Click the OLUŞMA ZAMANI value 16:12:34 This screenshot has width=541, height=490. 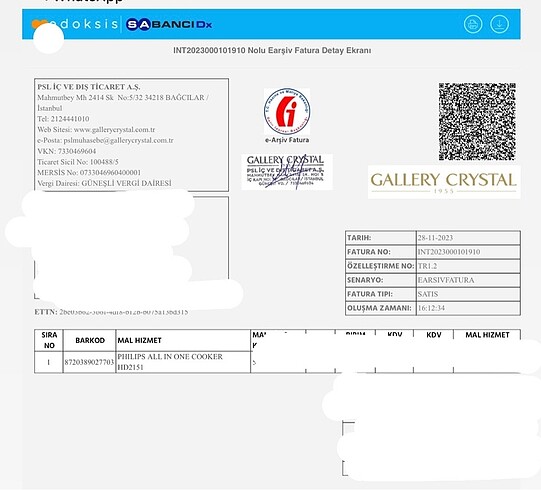click(x=431, y=308)
